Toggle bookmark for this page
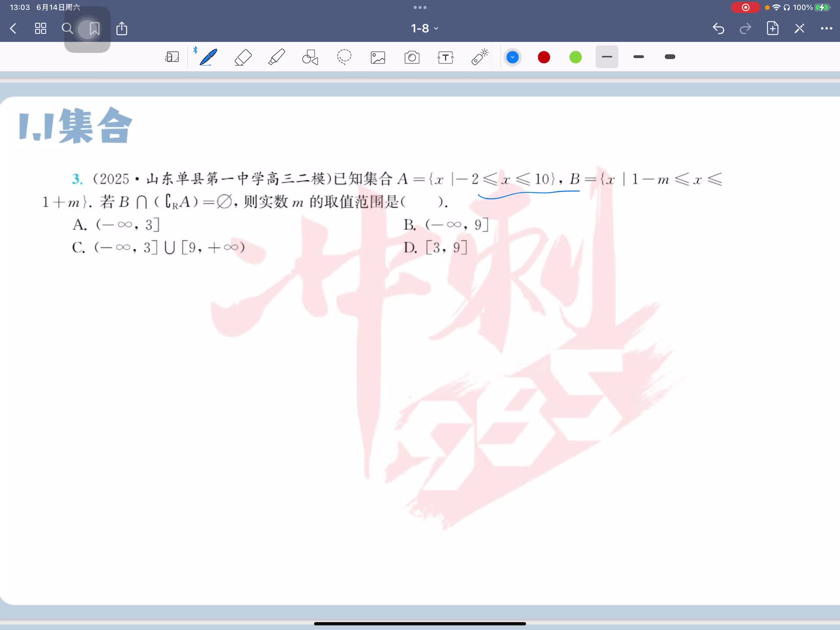Image resolution: width=840 pixels, height=630 pixels. [94, 29]
